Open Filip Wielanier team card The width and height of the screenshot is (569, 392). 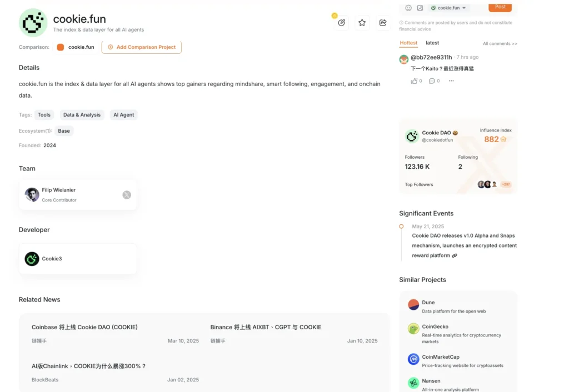(x=78, y=195)
